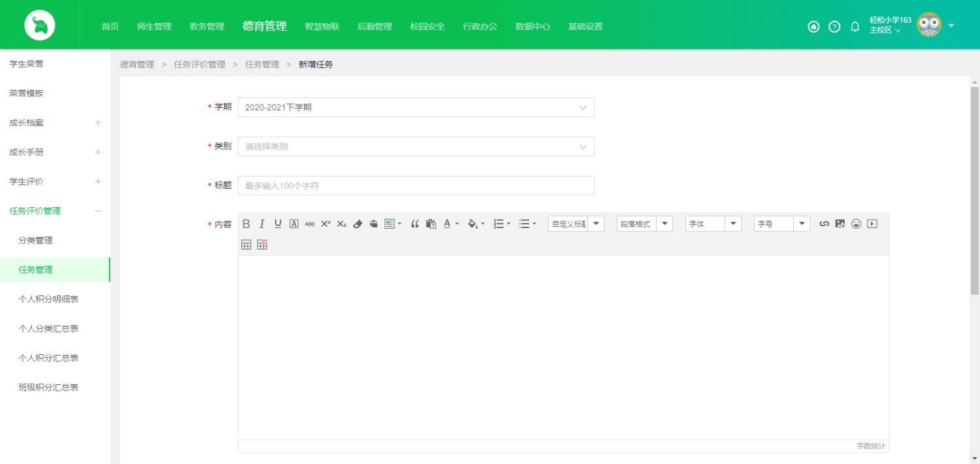Expand 学生评价 sidebar section
The width and height of the screenshot is (980, 464).
click(98, 182)
